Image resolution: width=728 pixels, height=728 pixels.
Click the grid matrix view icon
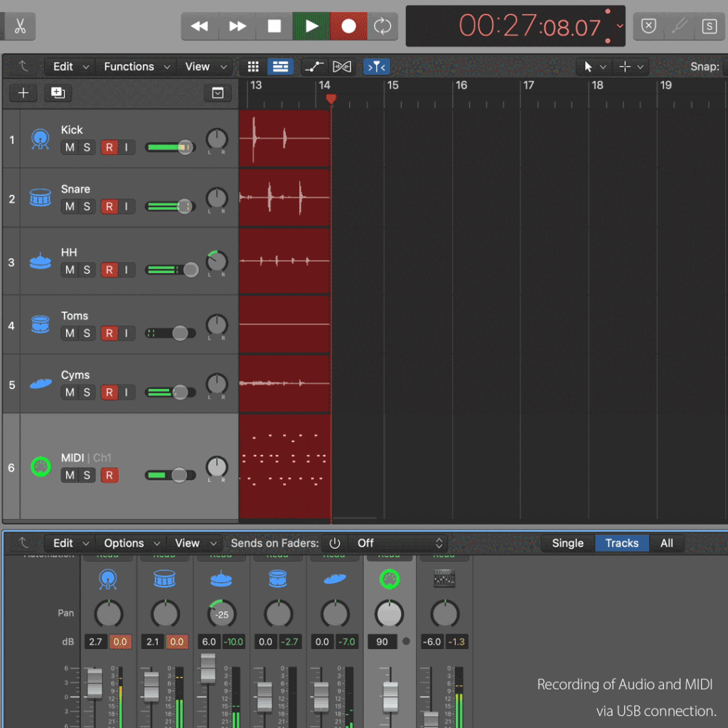click(x=252, y=66)
